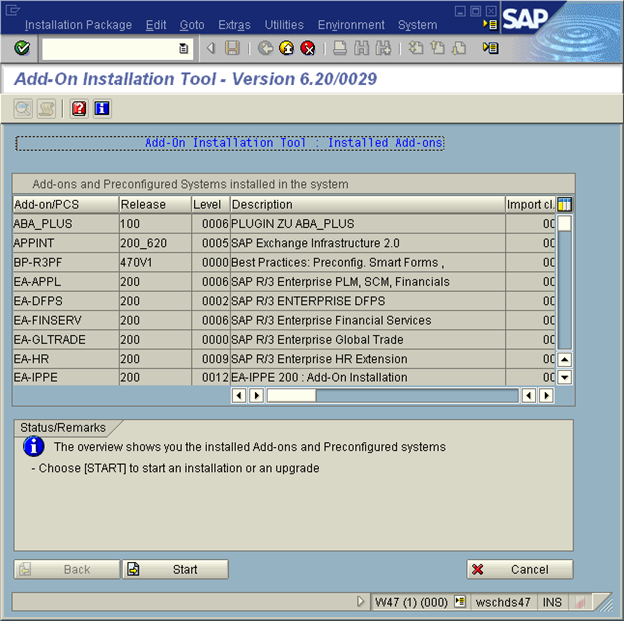Click description SAP Exchange Infrastructure 2.0
This screenshot has width=624, height=621.
pyautogui.click(x=368, y=243)
